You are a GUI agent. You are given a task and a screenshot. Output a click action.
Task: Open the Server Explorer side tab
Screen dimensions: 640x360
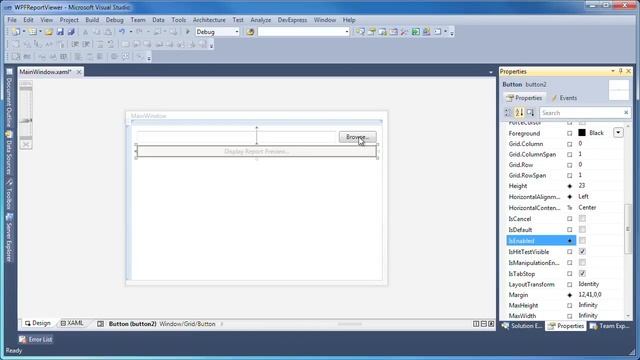tap(9, 238)
